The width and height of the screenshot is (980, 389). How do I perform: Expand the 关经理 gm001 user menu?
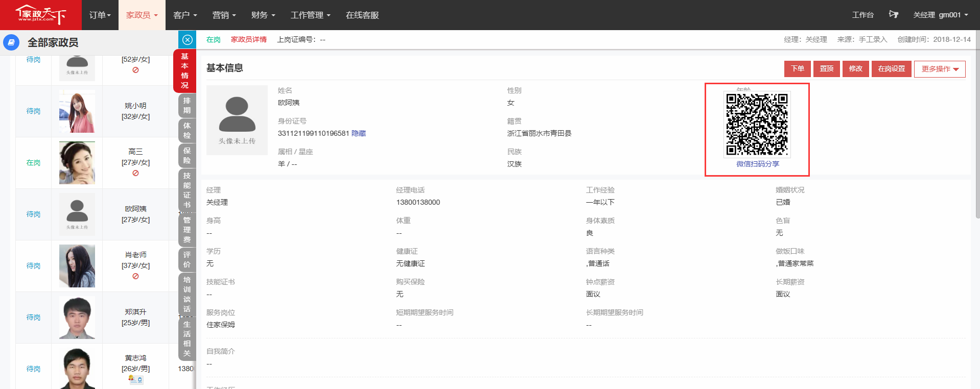[x=941, y=15]
